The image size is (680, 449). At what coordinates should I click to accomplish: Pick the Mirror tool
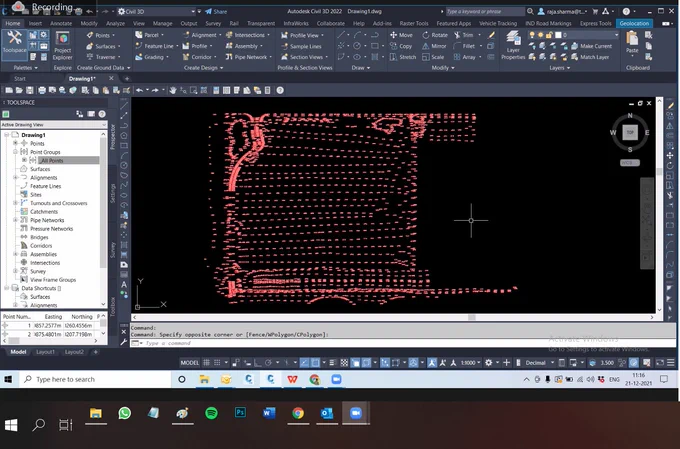[435, 46]
